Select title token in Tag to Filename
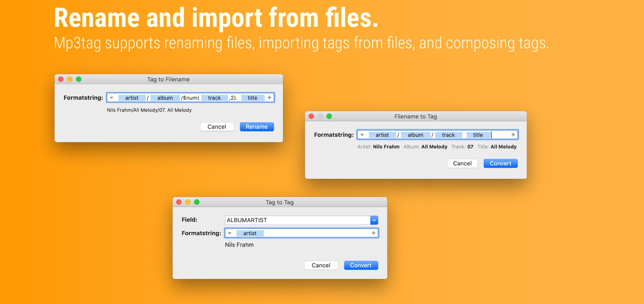This screenshot has width=644, height=304. pos(252,98)
